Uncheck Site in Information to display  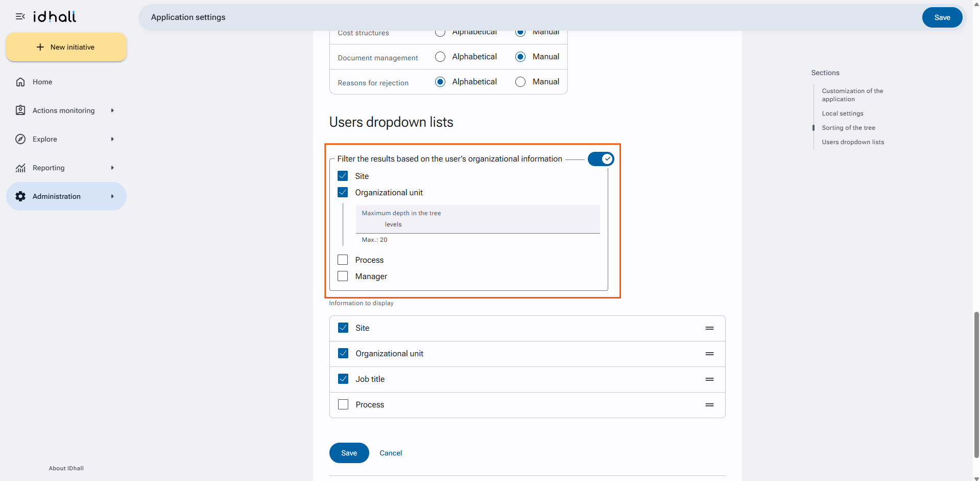tap(343, 328)
